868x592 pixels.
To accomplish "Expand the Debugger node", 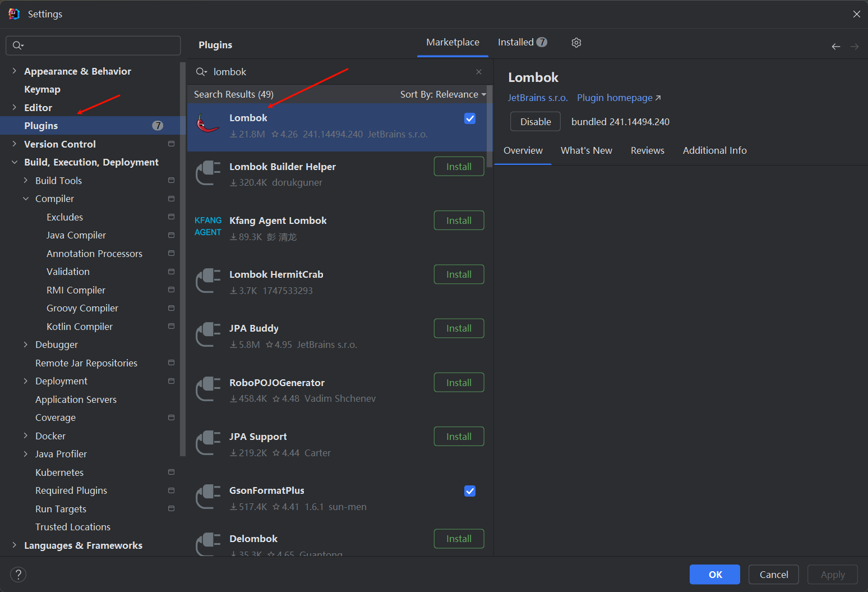I will (x=25, y=345).
